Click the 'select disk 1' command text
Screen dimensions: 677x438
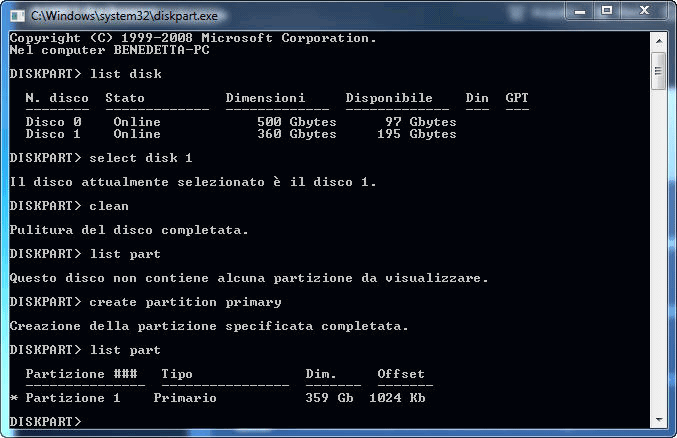[141, 158]
